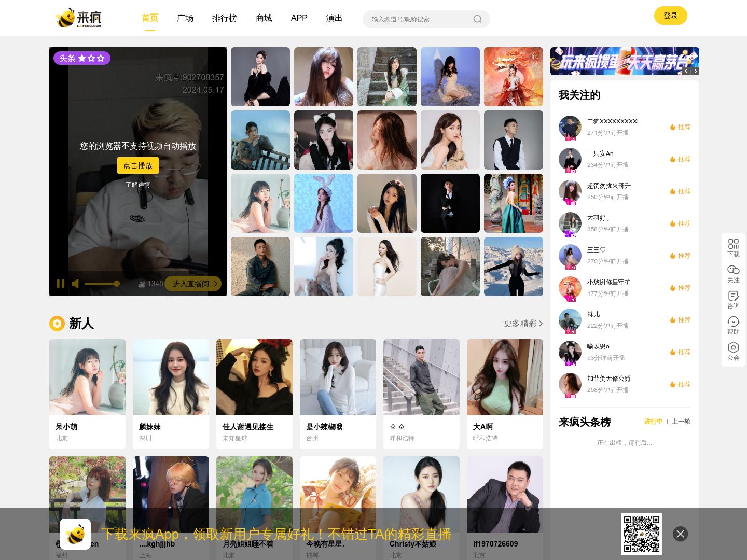Screen dimensions: 747x560
Task: Click avatar of 大羽好、
Action: point(570,224)
